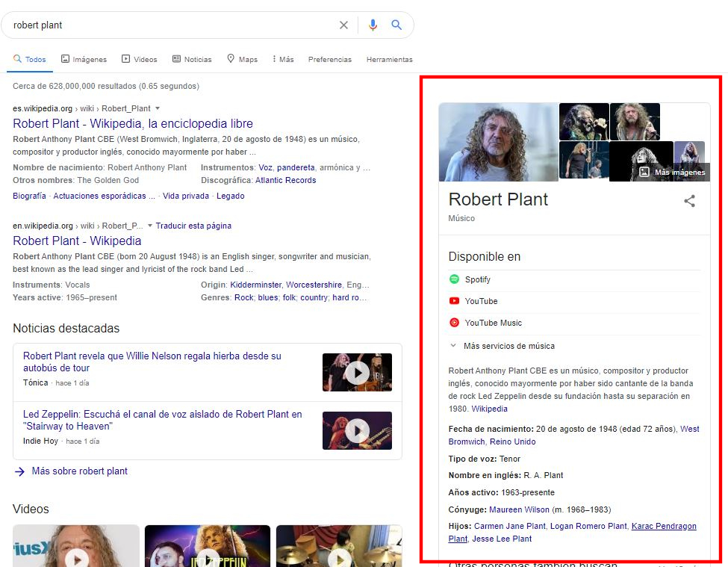
Task: Click the pandereta link
Action: [296, 167]
